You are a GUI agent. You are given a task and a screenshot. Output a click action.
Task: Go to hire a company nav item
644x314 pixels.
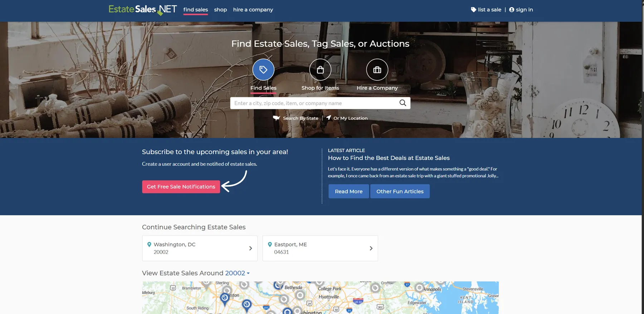pos(253,10)
